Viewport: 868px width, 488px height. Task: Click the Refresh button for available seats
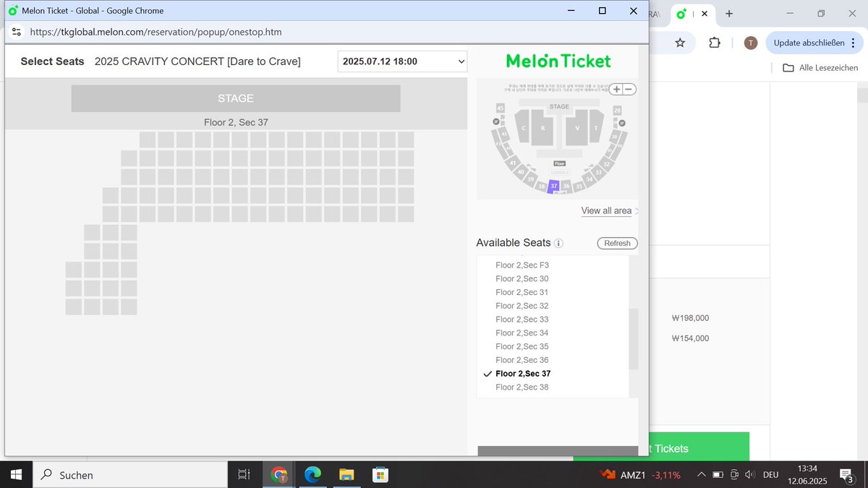616,244
